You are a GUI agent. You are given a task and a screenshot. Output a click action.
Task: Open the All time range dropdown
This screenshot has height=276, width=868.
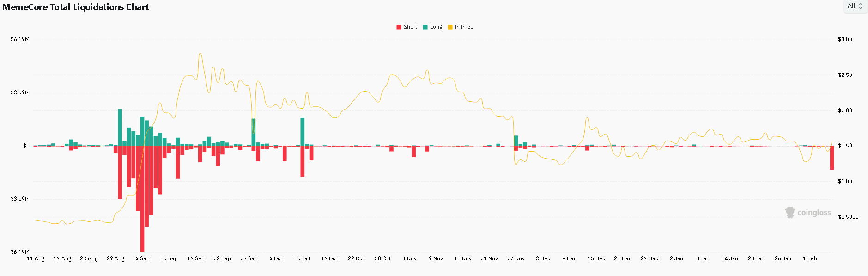tap(851, 6)
